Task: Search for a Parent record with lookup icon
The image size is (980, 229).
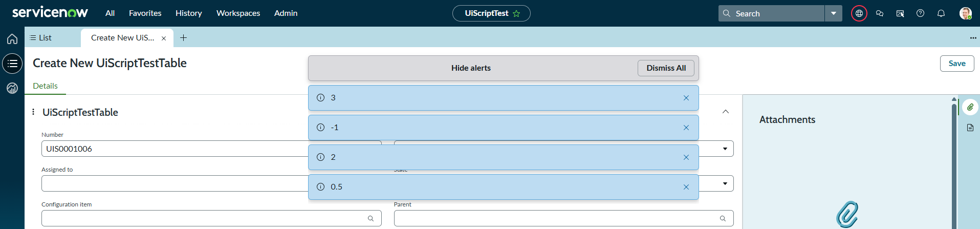Action: [723, 218]
